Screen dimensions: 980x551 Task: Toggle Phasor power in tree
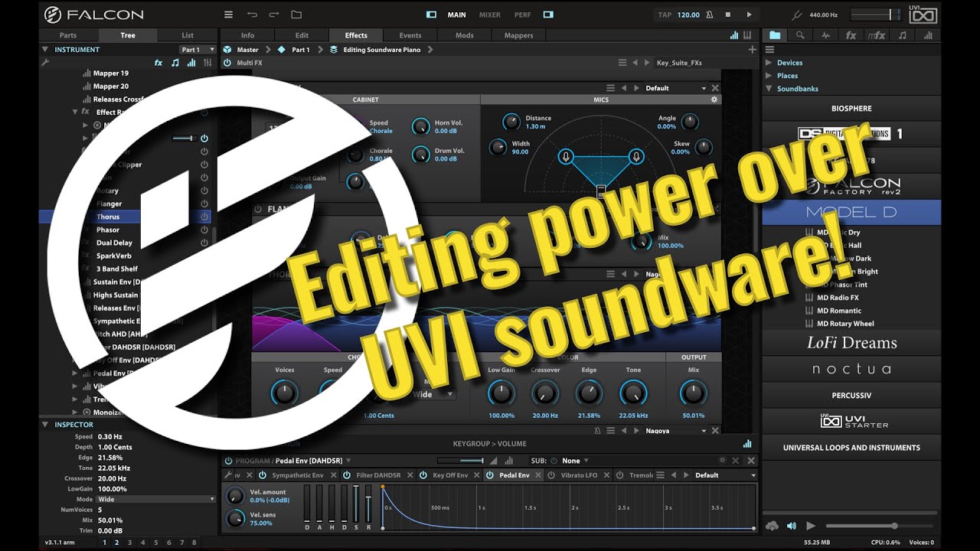tap(204, 230)
